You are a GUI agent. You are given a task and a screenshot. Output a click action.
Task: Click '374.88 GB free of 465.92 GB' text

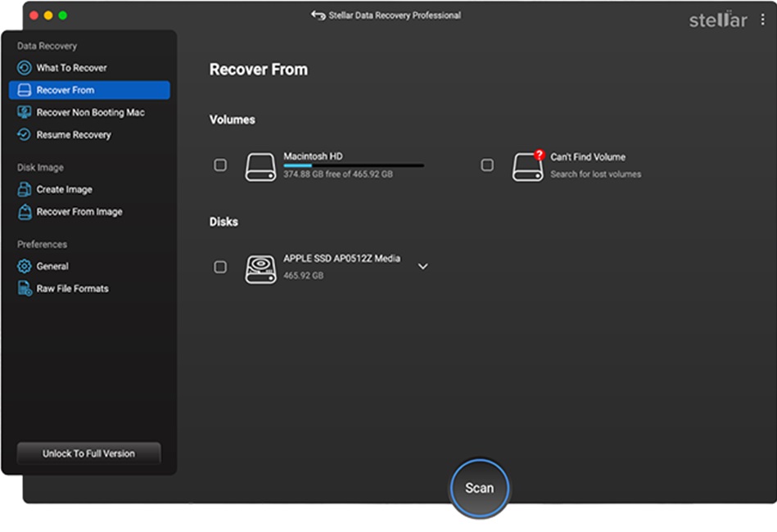coord(338,174)
